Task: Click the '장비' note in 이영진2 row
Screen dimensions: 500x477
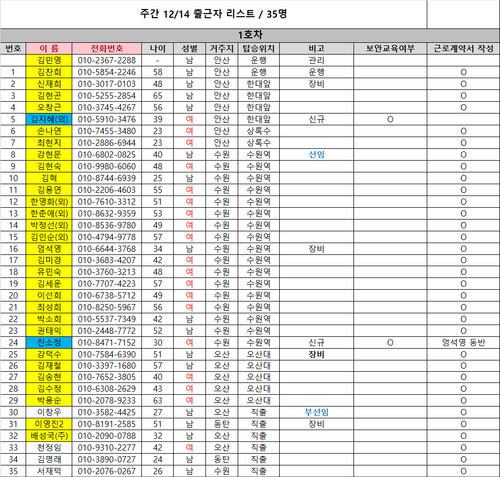Action: 316,424
